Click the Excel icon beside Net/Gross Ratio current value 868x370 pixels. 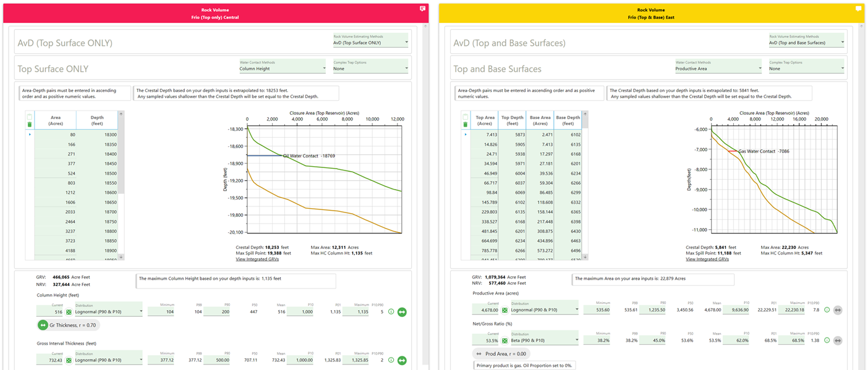click(504, 340)
